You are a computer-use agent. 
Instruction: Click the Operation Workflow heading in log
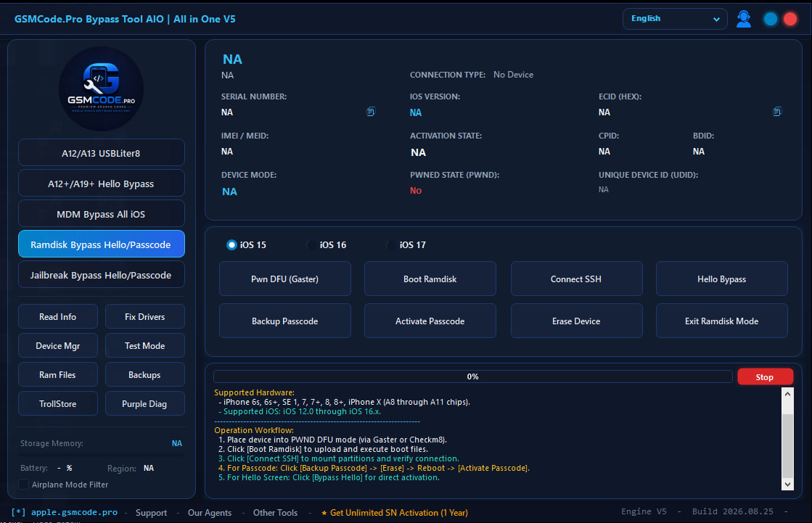tap(254, 430)
